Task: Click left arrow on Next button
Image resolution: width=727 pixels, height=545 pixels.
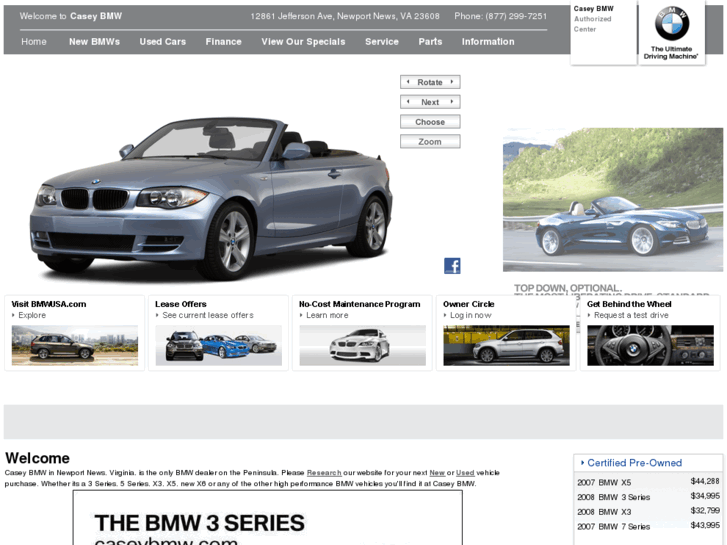Action: [408, 102]
